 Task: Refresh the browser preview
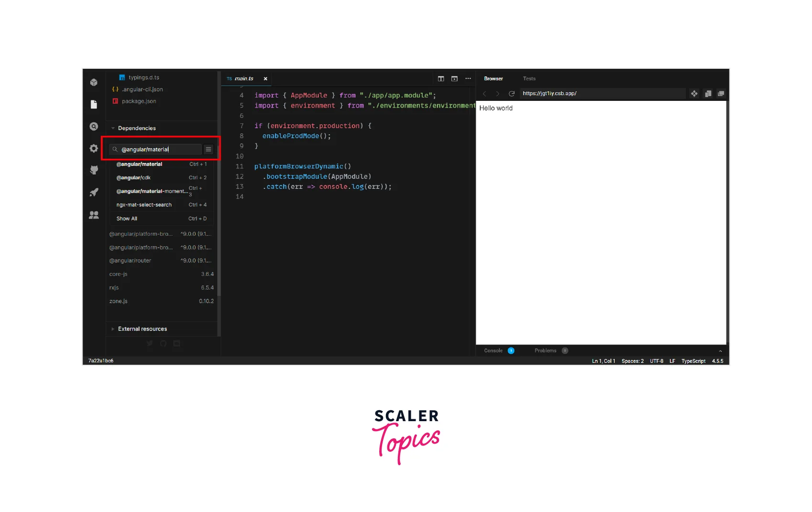coord(512,94)
